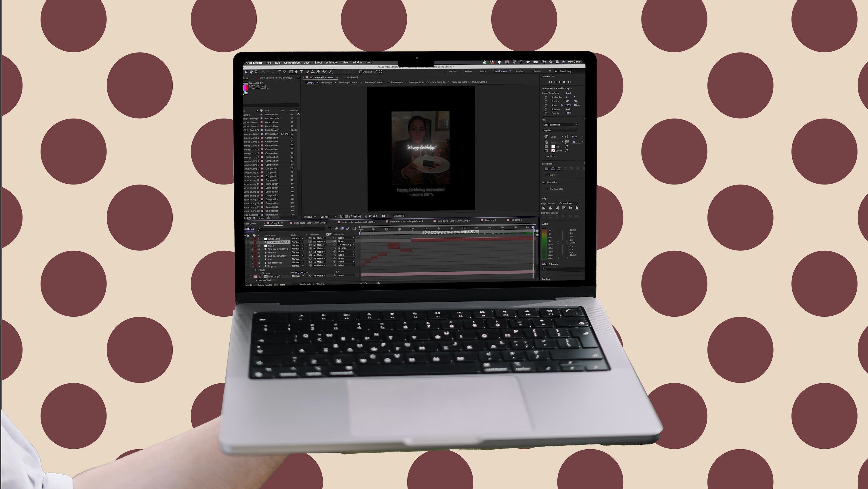Toggle the graph editor button in timeline

coord(354,229)
